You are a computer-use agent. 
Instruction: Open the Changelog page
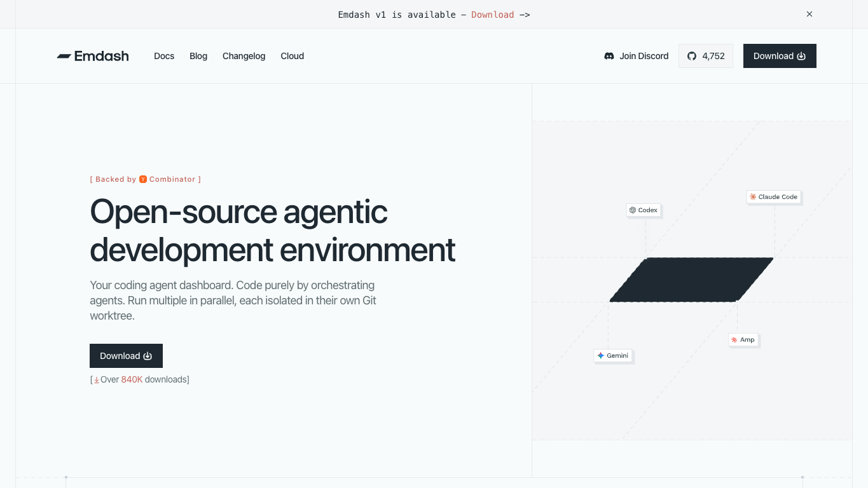(244, 56)
